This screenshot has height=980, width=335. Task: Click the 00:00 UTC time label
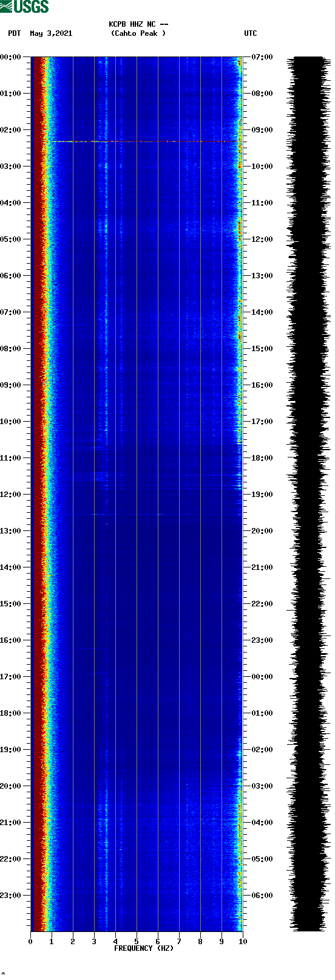(262, 677)
